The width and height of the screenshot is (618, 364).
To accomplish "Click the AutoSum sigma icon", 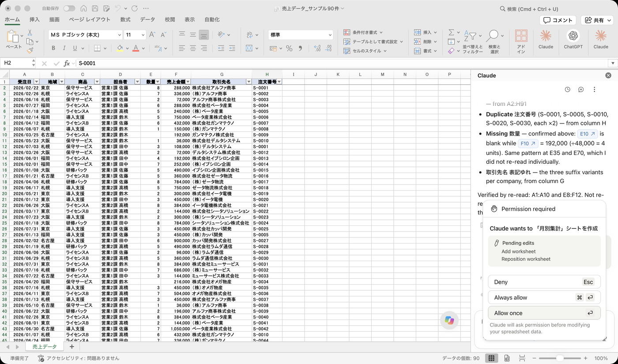I will [451, 33].
